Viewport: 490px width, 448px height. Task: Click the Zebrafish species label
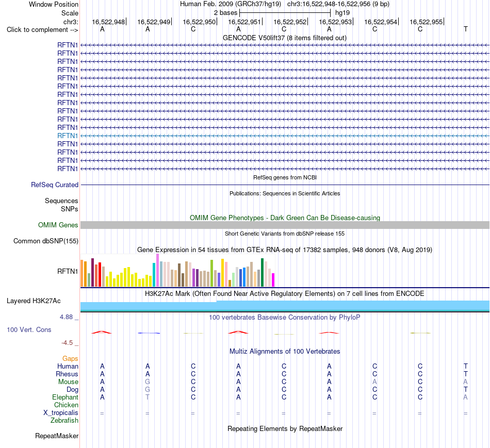click(x=64, y=421)
